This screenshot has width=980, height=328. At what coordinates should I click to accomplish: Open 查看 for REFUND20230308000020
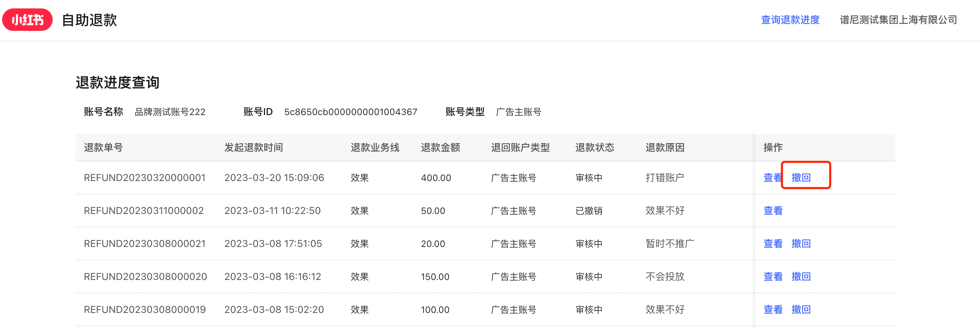pos(773,277)
